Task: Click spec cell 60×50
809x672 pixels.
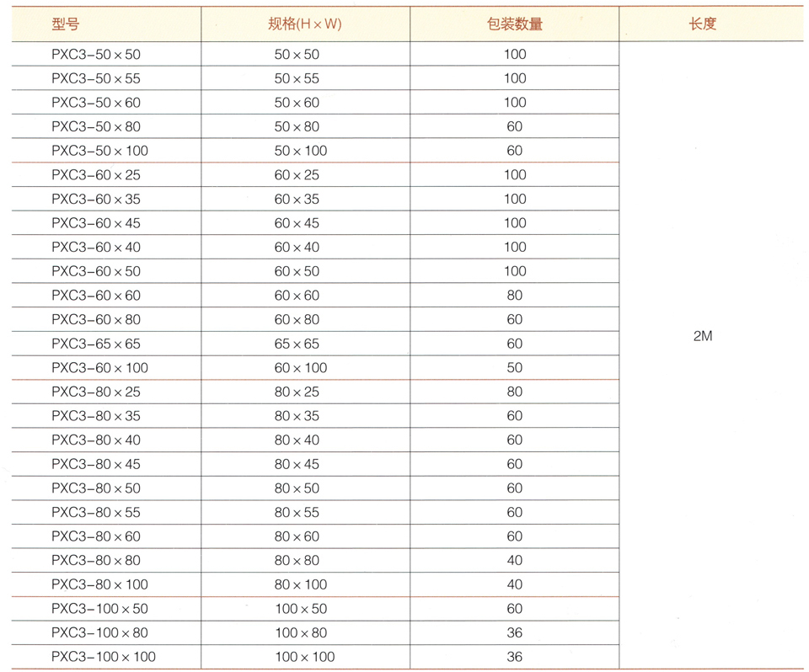Action: click(297, 271)
